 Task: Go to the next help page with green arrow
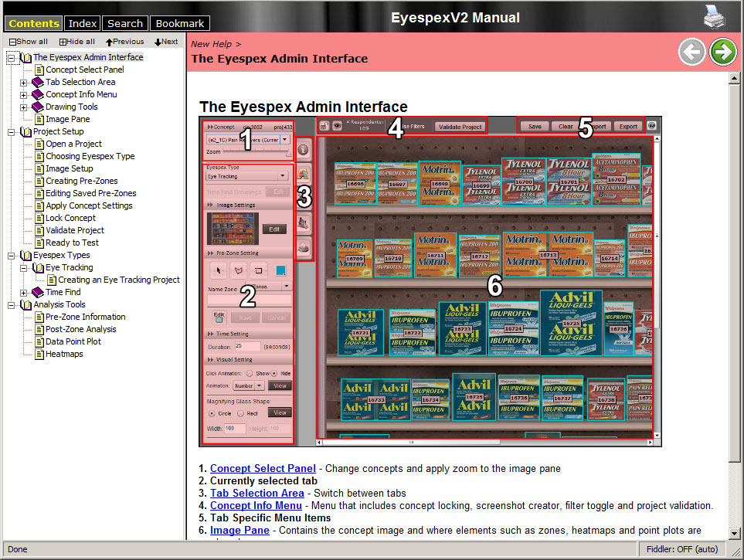tap(723, 52)
